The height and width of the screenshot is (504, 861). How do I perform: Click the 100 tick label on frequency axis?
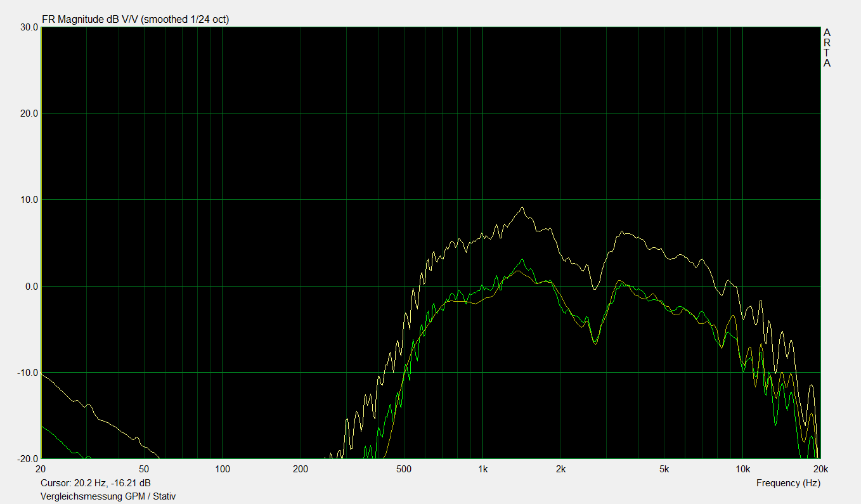pyautogui.click(x=223, y=470)
